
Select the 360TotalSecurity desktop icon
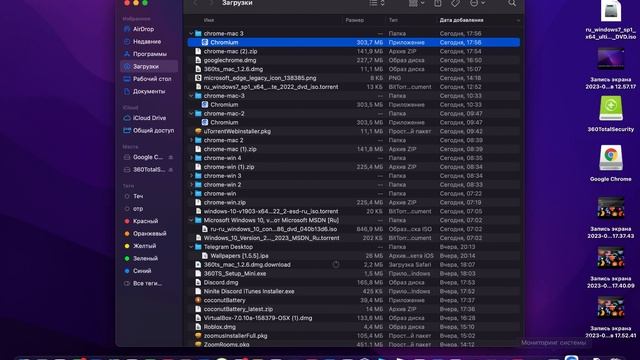tap(611, 109)
